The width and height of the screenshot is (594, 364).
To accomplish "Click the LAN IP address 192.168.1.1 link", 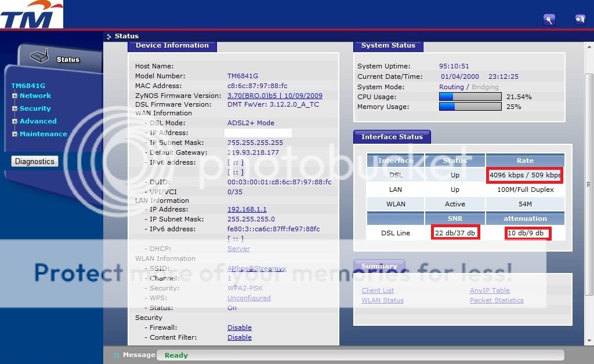I will [247, 209].
